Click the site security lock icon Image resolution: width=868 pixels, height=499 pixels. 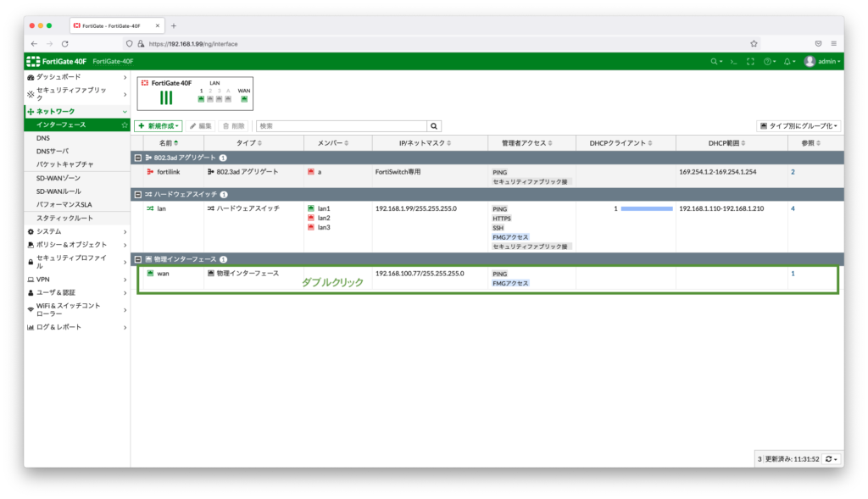pyautogui.click(x=141, y=44)
